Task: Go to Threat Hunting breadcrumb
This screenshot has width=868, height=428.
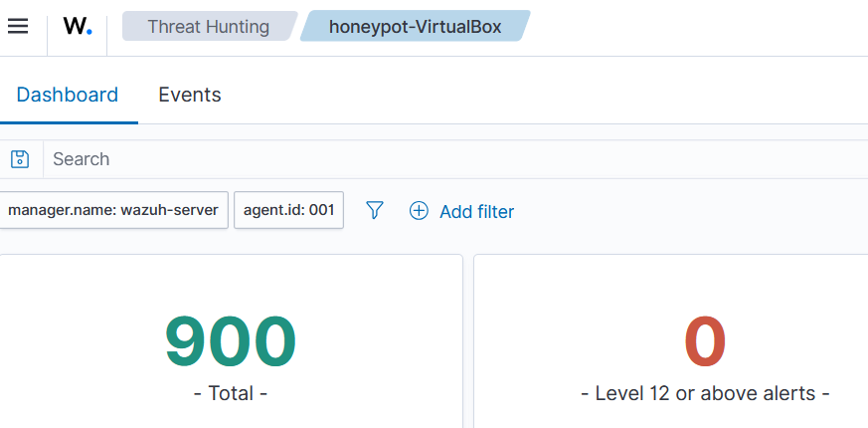Action: [x=209, y=27]
